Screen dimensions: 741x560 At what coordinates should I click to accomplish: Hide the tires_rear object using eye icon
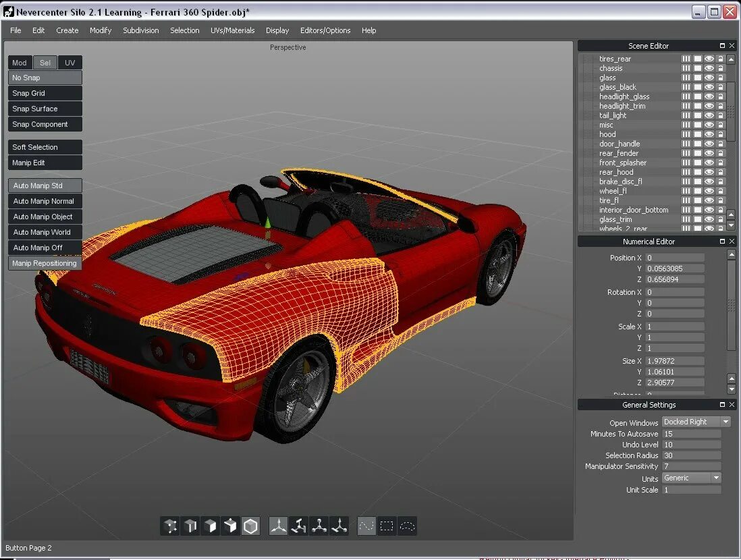709,59
